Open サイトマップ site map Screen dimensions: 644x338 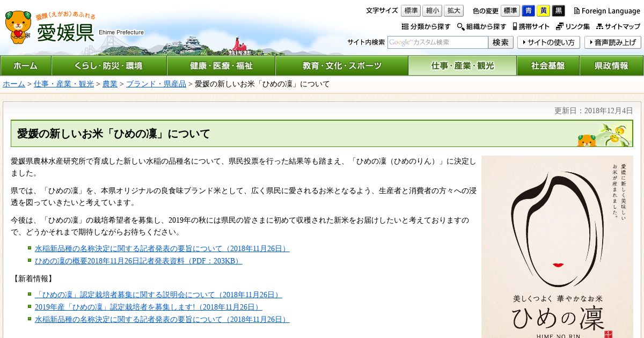pyautogui.click(x=618, y=26)
